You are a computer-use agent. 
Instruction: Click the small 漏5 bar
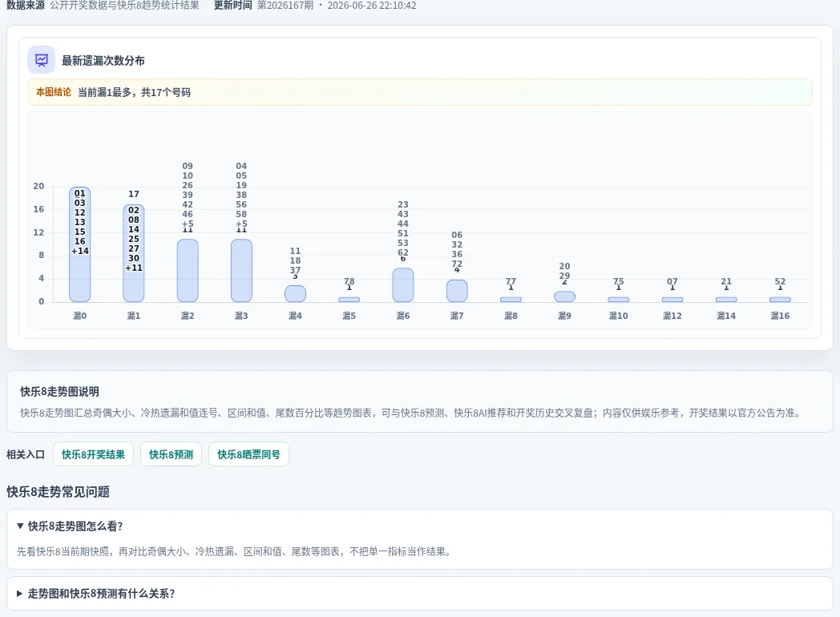[x=349, y=300]
